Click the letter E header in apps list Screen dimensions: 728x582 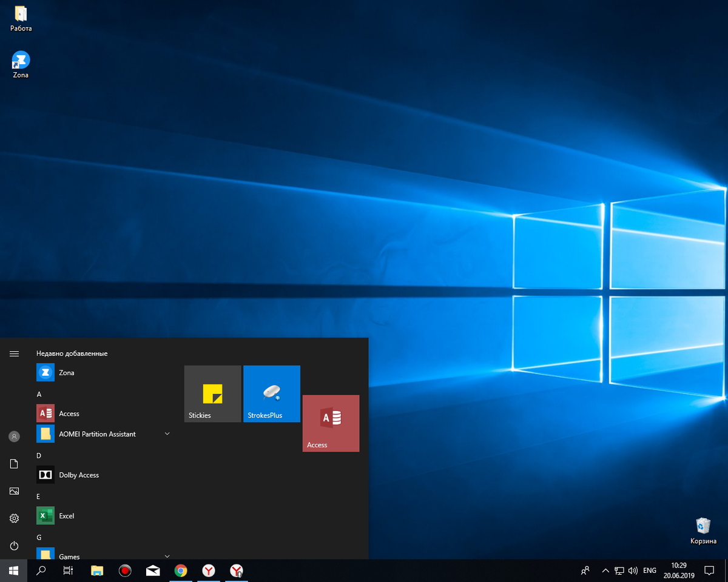pos(39,497)
